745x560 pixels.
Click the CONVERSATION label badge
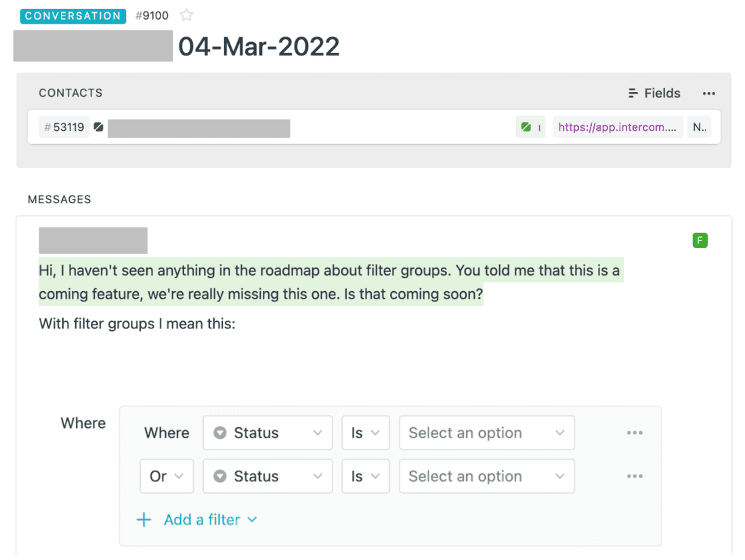tap(72, 16)
